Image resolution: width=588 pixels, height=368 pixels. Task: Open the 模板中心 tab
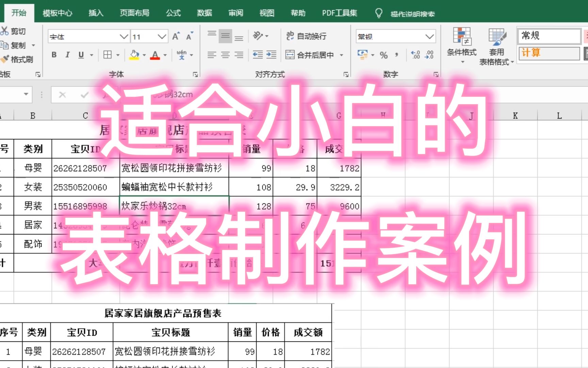point(58,13)
